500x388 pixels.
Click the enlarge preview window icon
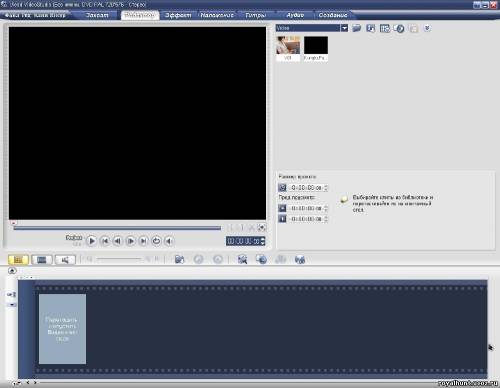point(262,228)
